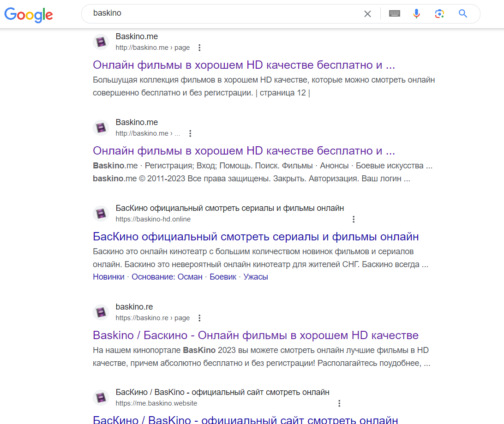This screenshot has height=424, width=504.
Task: Open three-dot menu for second Baskino.me result
Action: (190, 133)
